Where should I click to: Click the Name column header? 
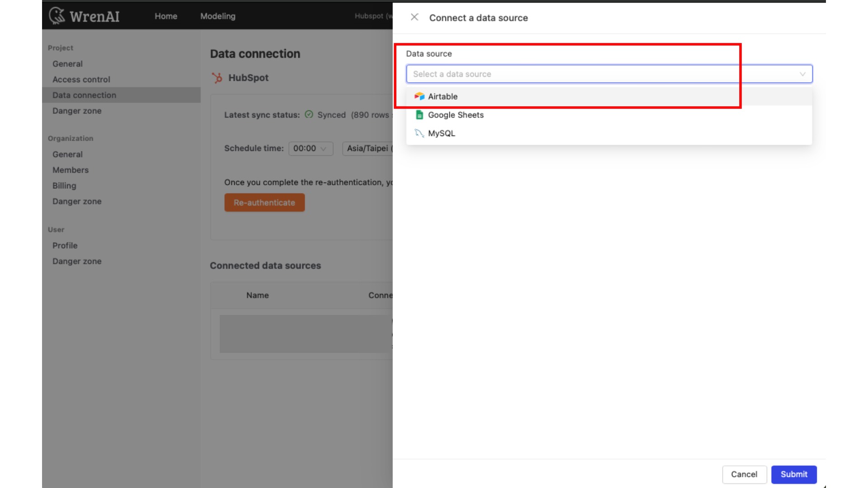click(257, 295)
